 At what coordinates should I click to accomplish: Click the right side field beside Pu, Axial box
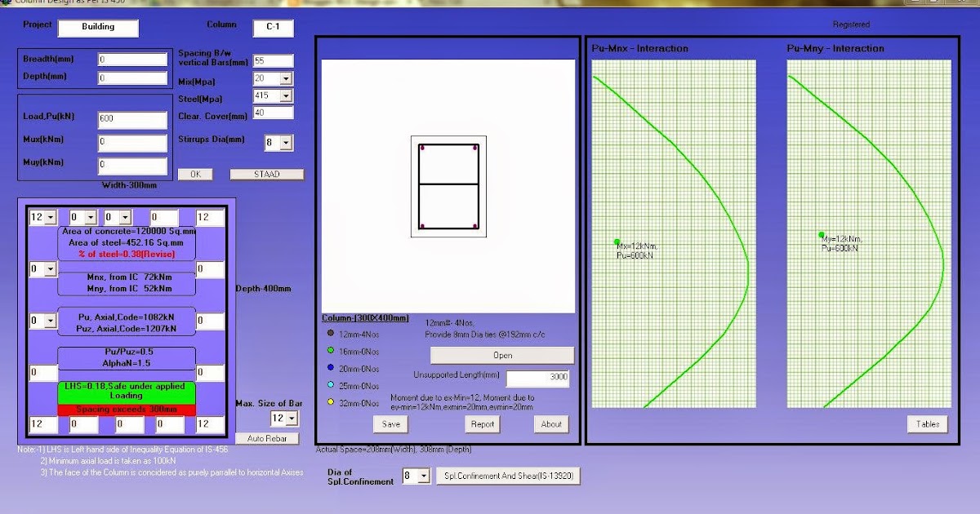(210, 321)
